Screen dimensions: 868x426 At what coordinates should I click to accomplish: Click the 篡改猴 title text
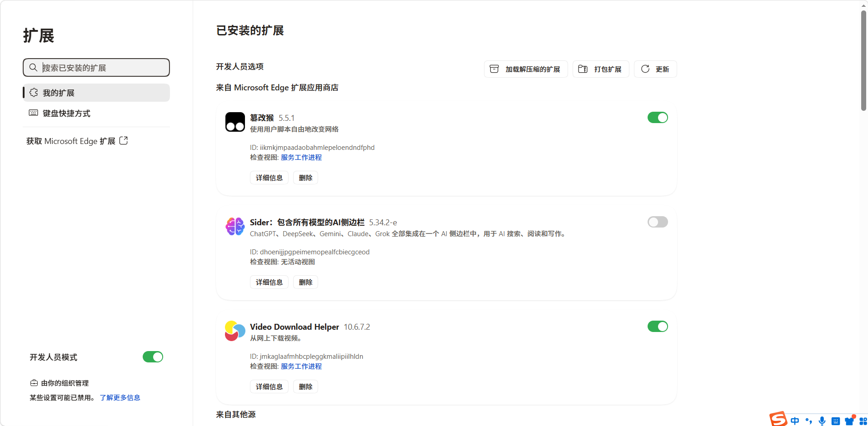tap(262, 118)
